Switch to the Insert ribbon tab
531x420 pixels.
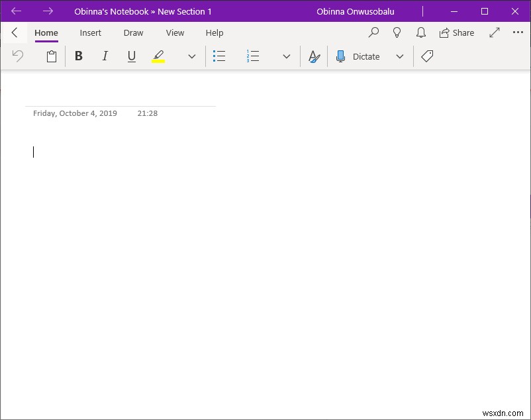pos(90,32)
